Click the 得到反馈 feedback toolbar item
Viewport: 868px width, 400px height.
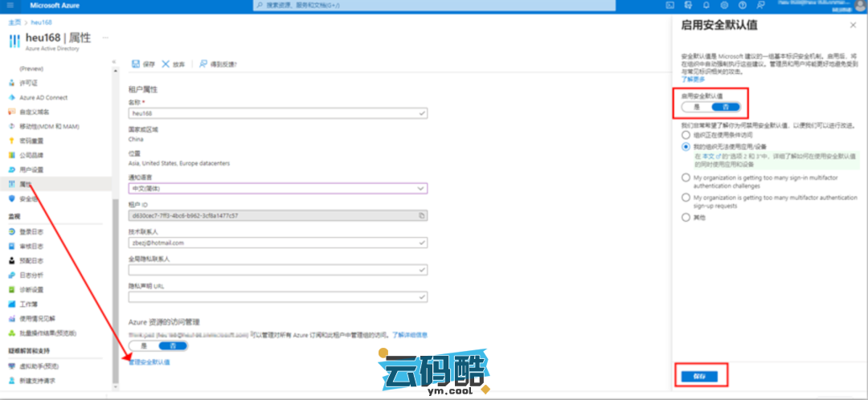click(x=218, y=63)
